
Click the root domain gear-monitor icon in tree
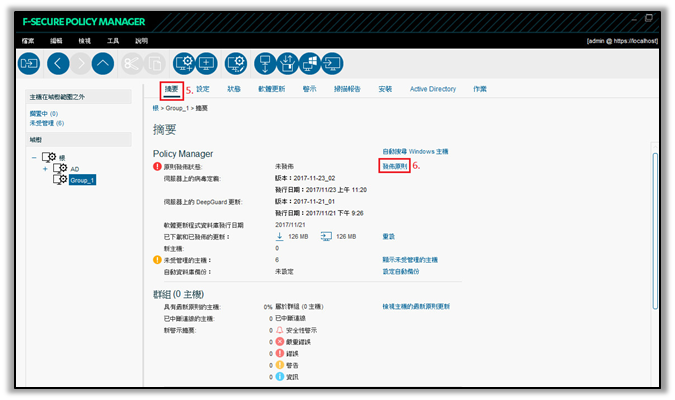pos(49,157)
